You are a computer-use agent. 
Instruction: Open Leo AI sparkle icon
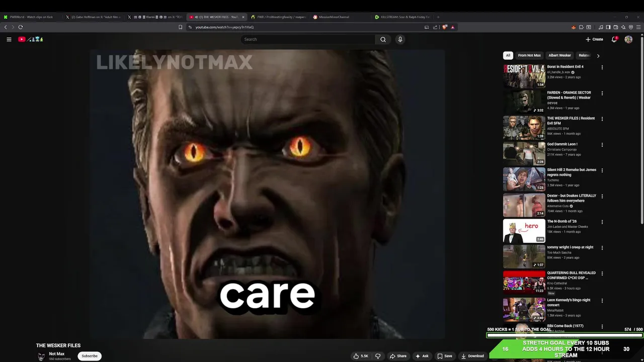point(623,27)
